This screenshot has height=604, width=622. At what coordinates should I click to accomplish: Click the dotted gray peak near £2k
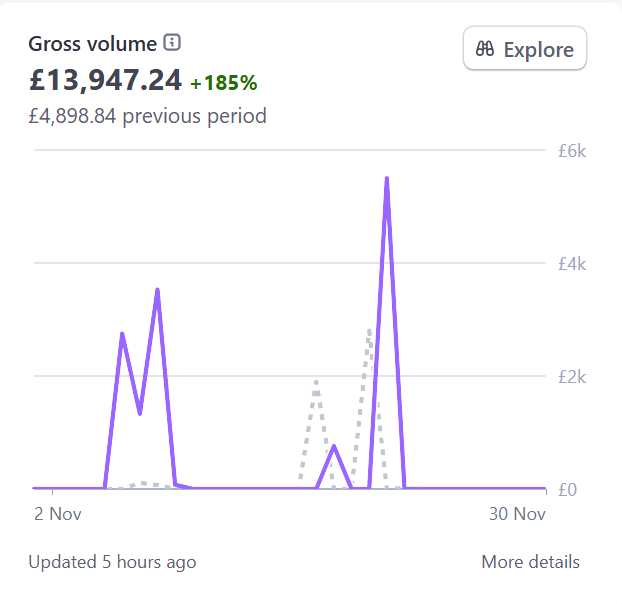click(316, 381)
